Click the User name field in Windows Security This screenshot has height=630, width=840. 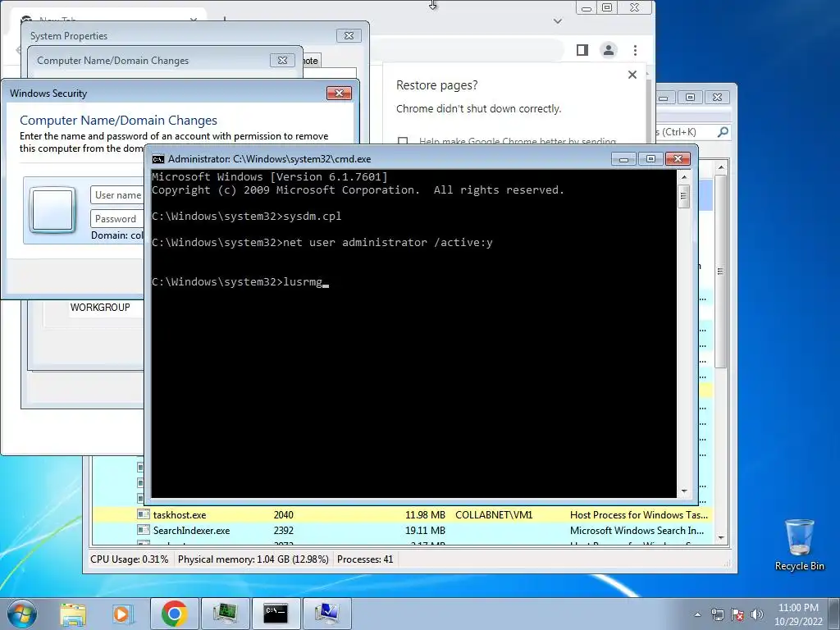[117, 195]
